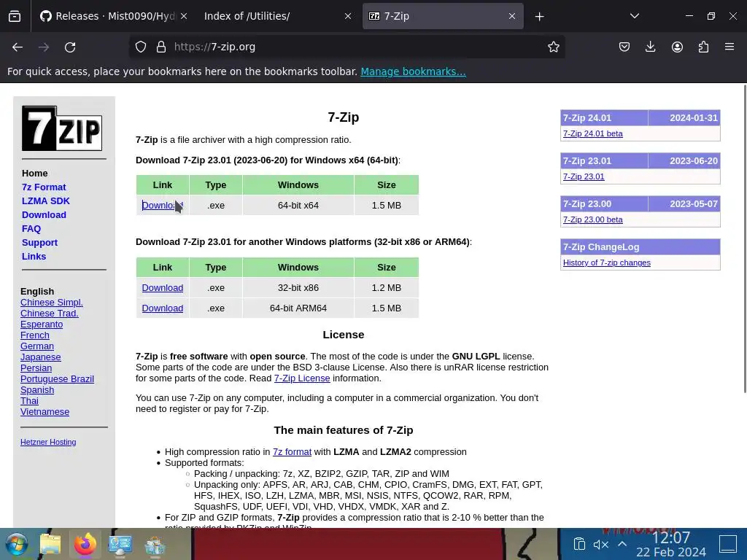Open 7z Format in sidebar menu

44,187
